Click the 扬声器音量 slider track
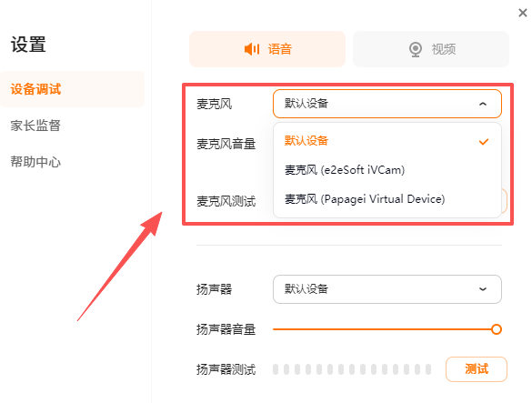Screen dimensions: 532x403 [x=387, y=329]
